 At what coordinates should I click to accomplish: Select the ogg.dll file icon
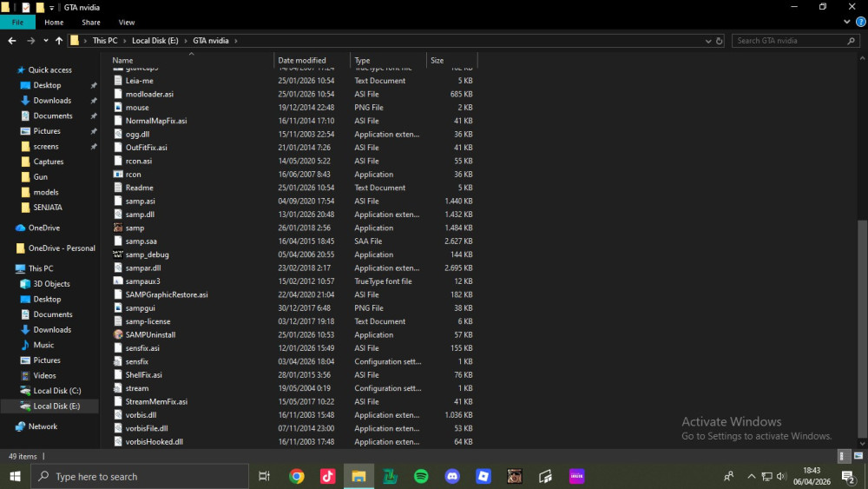(x=118, y=134)
